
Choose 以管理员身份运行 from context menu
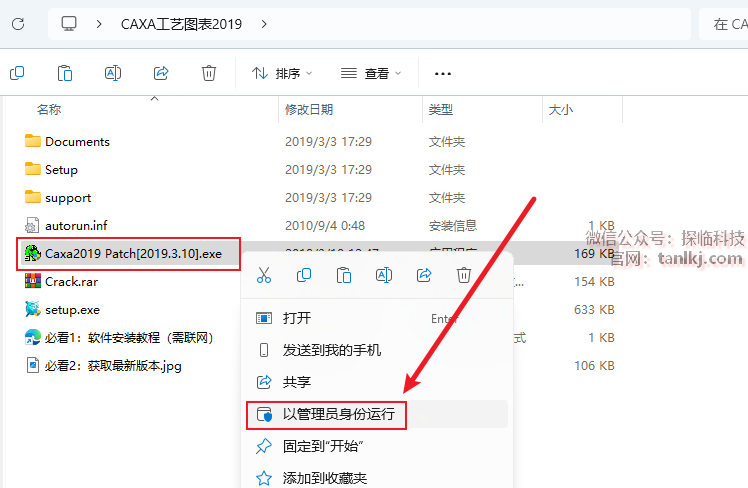click(x=377, y=414)
